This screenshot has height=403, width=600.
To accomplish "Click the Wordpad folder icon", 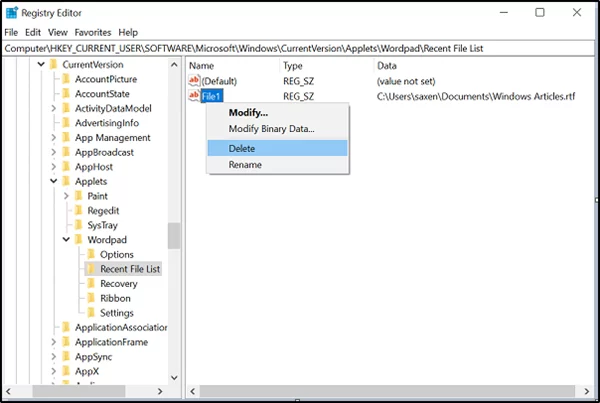I will [78, 240].
